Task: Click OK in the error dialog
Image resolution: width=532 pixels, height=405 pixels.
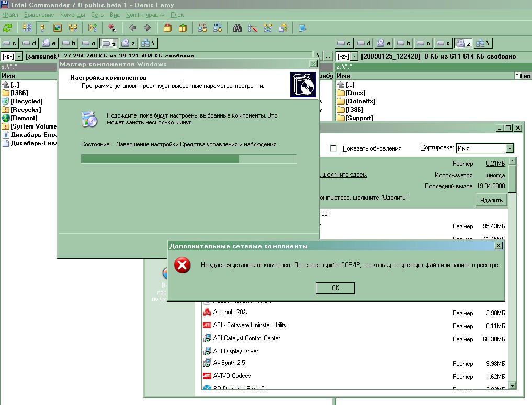Action: (335, 288)
